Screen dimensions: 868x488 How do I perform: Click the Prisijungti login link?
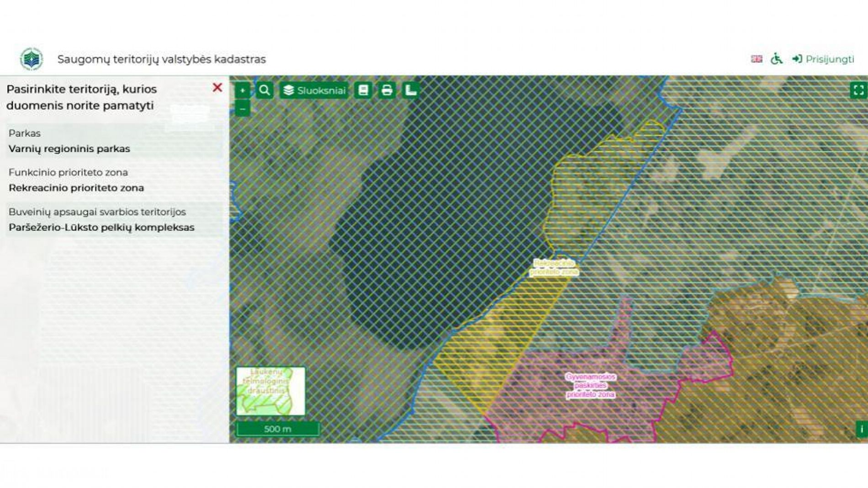coord(823,59)
